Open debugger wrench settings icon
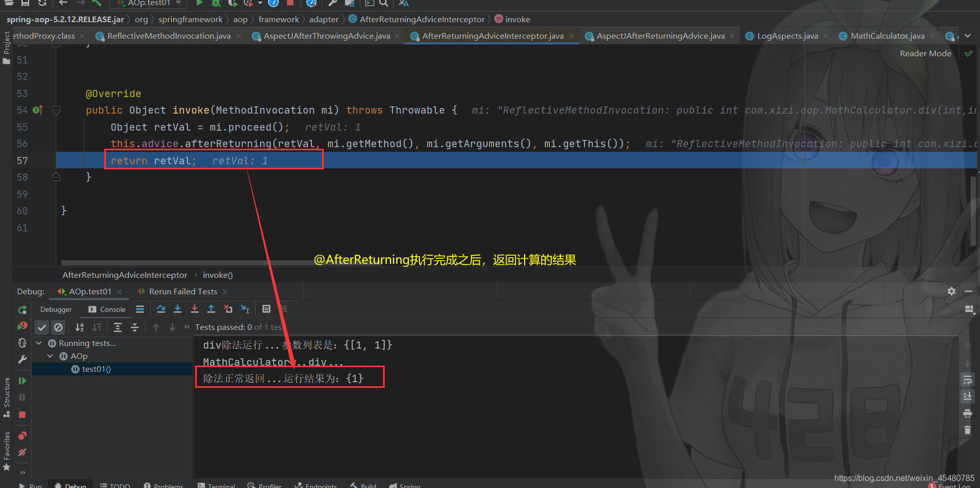 22,359
